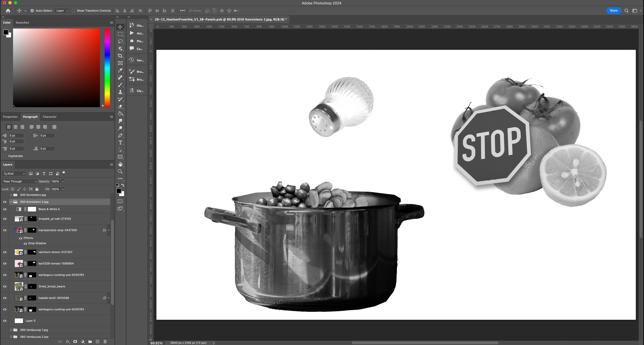Image resolution: width=644 pixels, height=345 pixels.
Task: Select the Zoom tool
Action: tap(120, 171)
